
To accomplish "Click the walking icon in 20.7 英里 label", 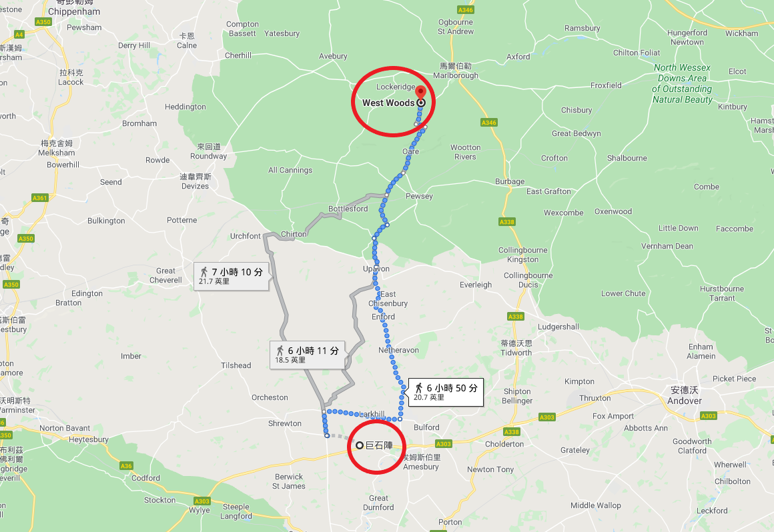I will [419, 387].
